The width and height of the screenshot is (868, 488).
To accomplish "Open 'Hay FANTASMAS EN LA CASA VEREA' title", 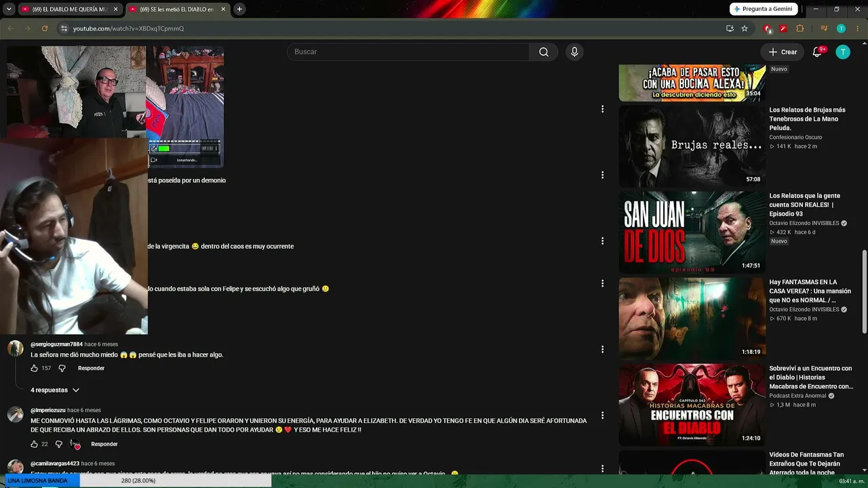I will (x=810, y=291).
